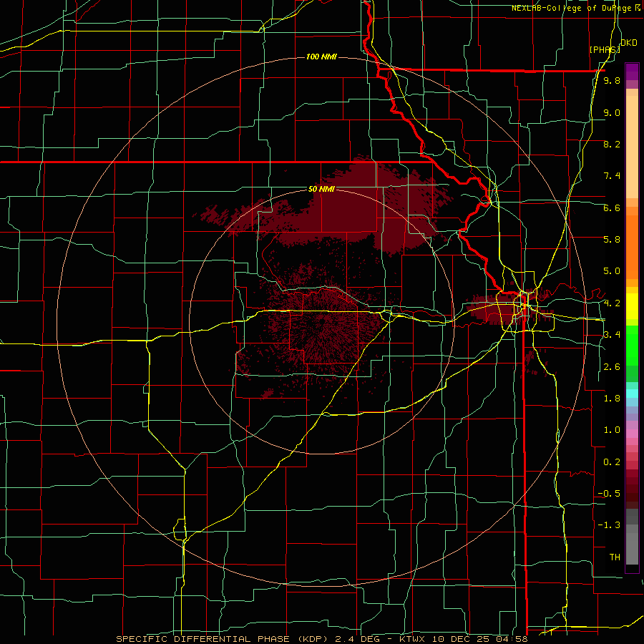
Task: Click the 2.6 scale value label
Action: tap(612, 367)
